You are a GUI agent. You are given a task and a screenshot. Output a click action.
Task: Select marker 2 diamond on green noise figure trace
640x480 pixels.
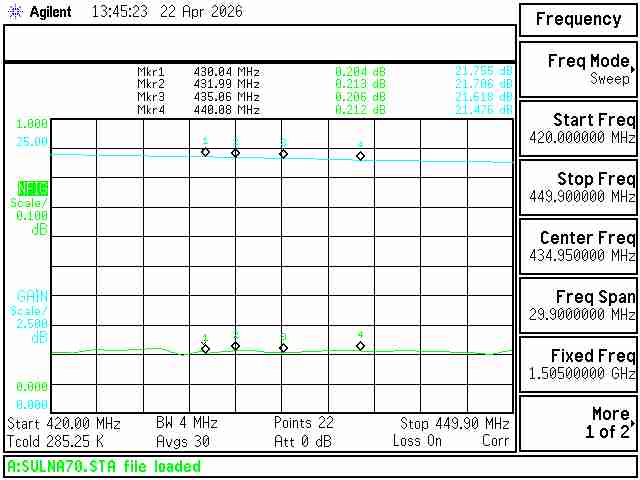pos(235,346)
